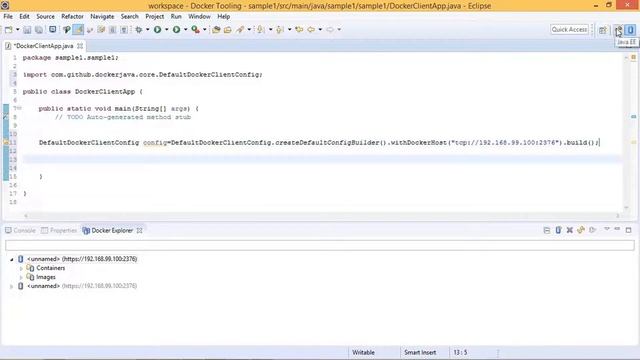Expand the Containers tree node

click(21, 269)
